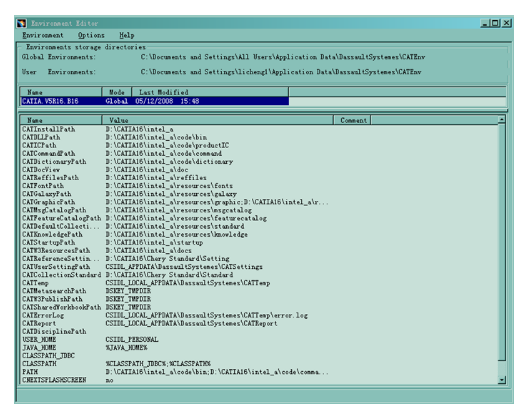Select the CATGalaxyPath variable

coord(47,194)
